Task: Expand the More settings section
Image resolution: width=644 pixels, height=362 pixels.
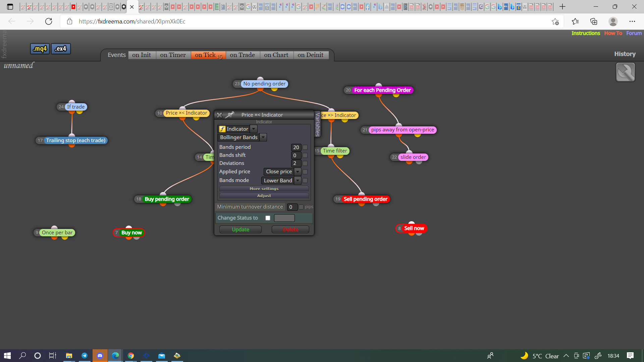Action: [264, 189]
